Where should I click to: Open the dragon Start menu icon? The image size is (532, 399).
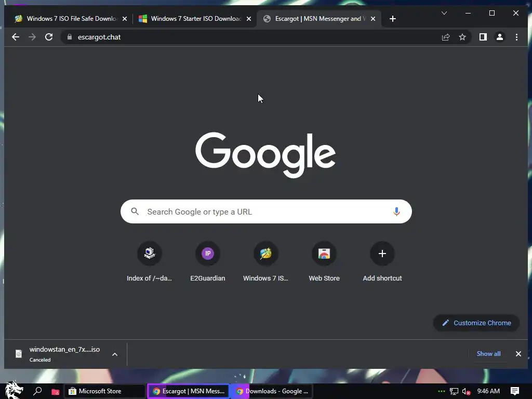coord(14,390)
